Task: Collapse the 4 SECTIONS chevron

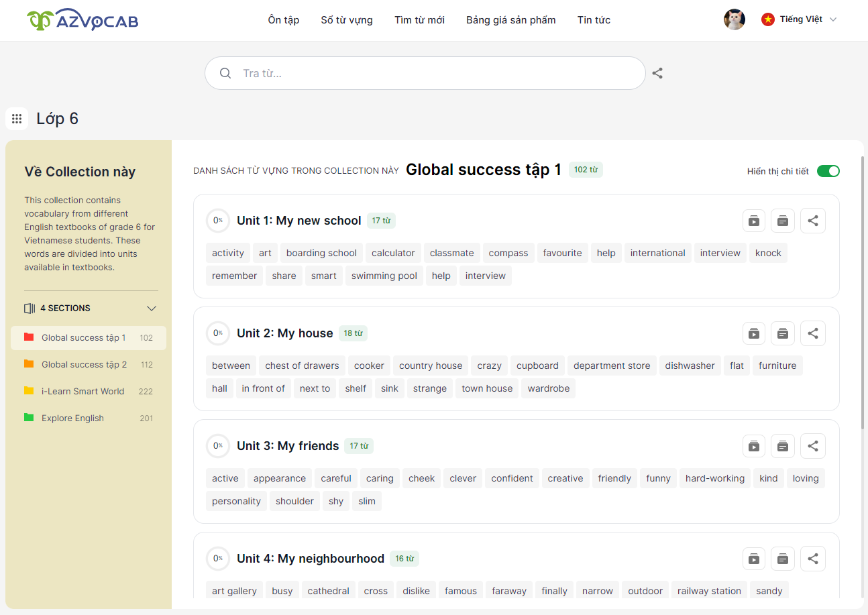Action: click(152, 309)
